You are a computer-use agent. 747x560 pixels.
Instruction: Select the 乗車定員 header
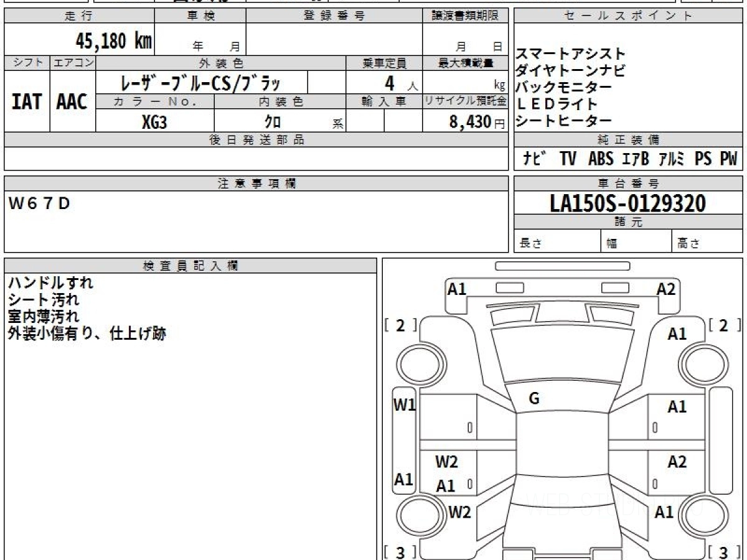384,63
